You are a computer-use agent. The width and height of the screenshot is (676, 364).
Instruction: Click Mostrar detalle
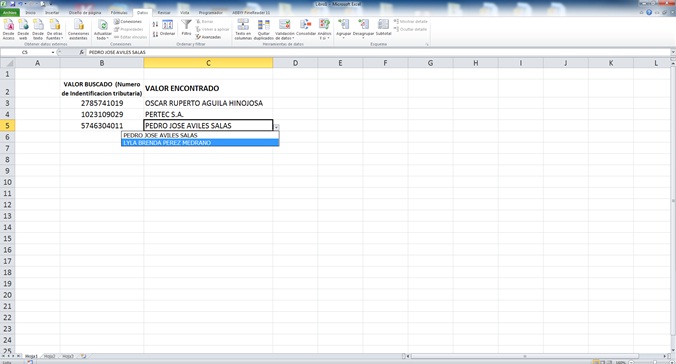click(410, 22)
